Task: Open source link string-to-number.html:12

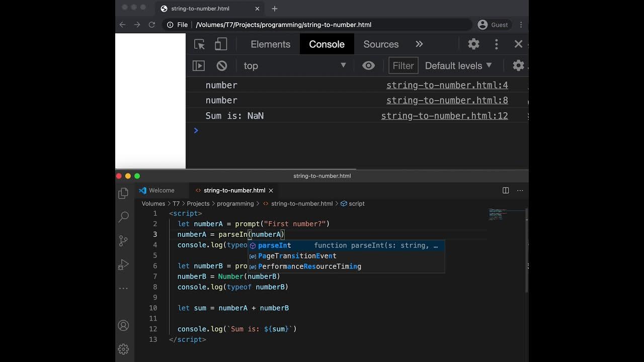Action: (x=444, y=116)
